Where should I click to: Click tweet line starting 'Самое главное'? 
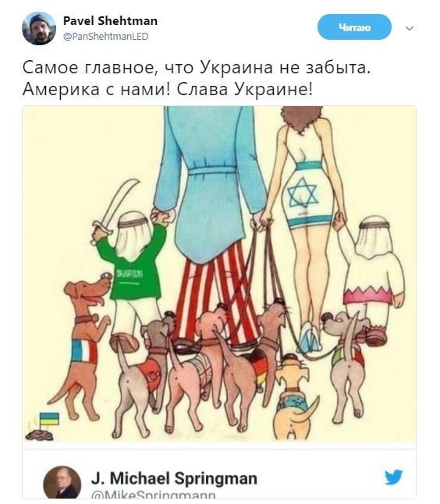[197, 67]
